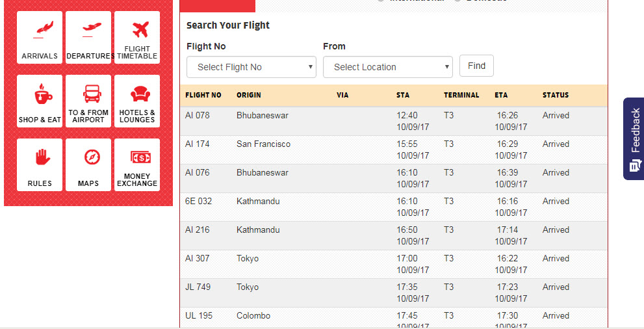The image size is (644, 329).
Task: Open the Feedback side tab
Action: [634, 138]
